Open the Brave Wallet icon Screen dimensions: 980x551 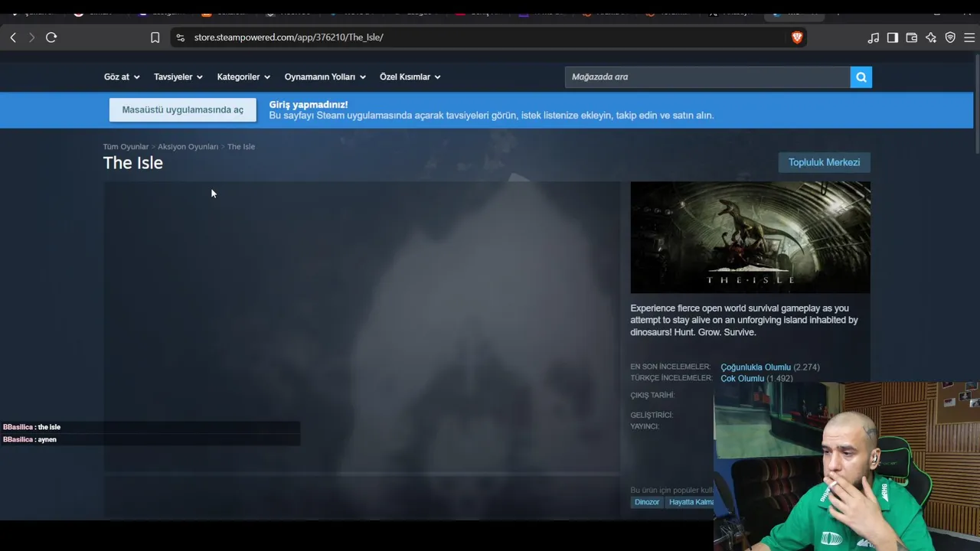[912, 37]
